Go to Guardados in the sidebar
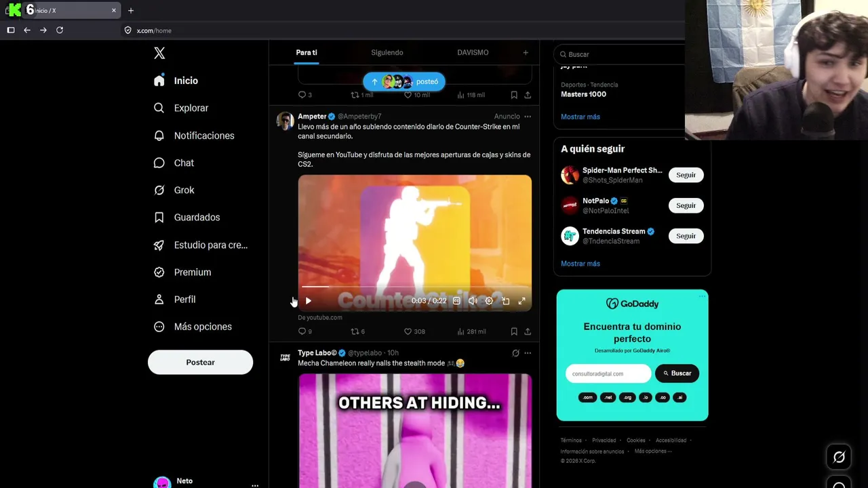 click(x=187, y=218)
